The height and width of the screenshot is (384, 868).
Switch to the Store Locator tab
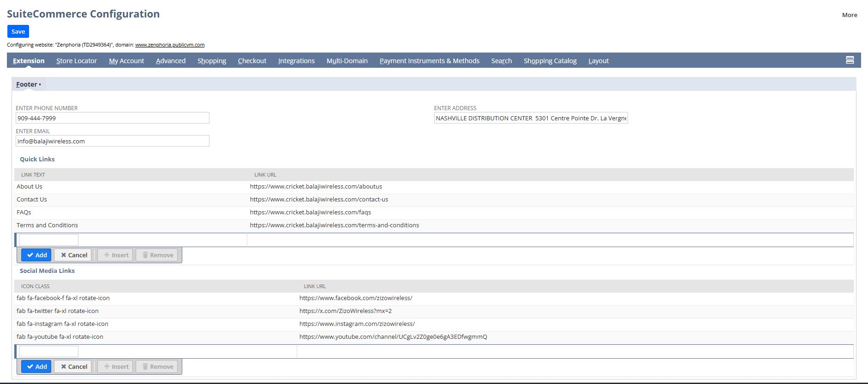[77, 61]
